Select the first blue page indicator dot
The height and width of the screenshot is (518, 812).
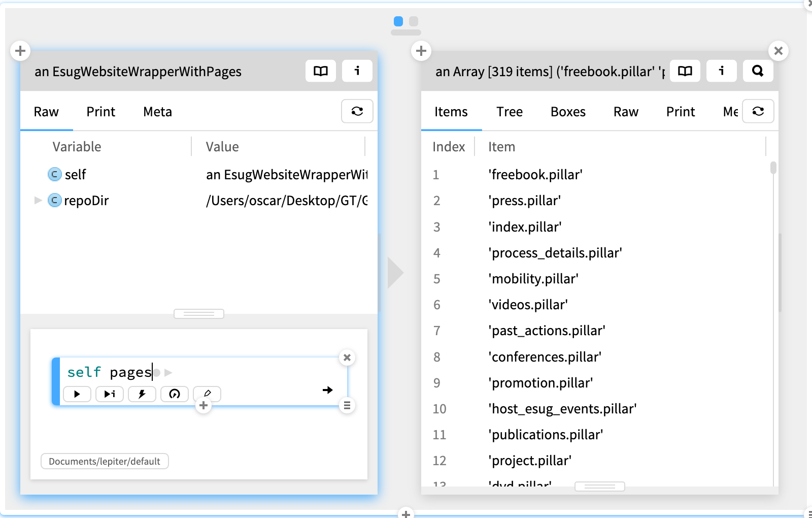point(398,21)
